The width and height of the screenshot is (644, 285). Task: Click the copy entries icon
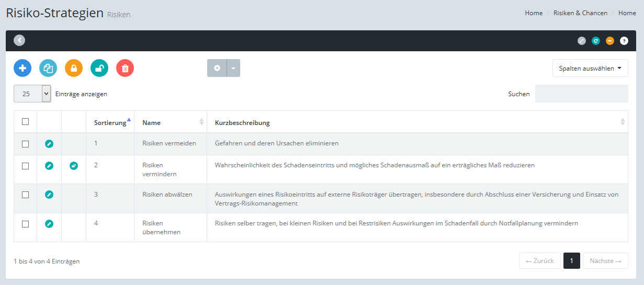click(48, 68)
